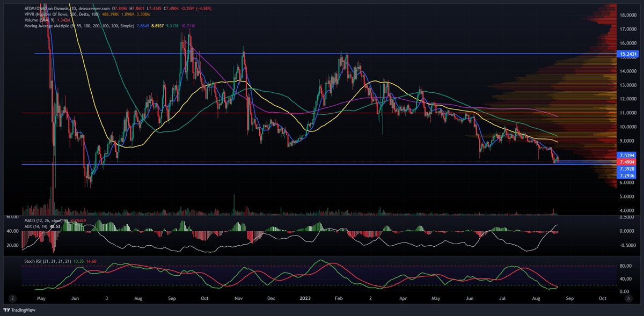Click the 9.0000 price axis label
644x316 pixels.
point(628,141)
